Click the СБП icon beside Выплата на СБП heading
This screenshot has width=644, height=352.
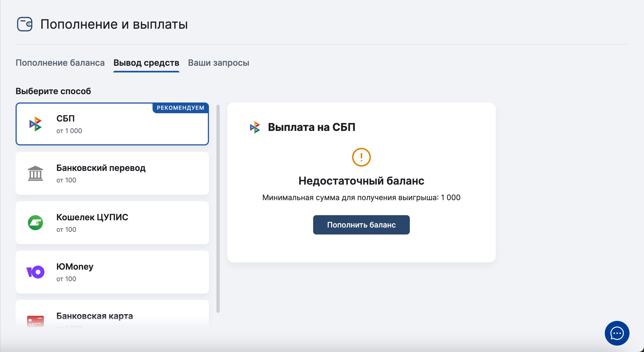[x=255, y=127]
